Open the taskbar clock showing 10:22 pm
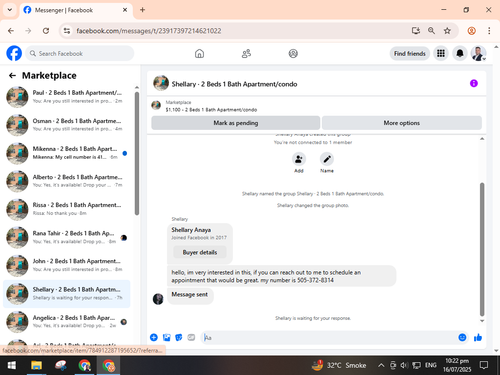This screenshot has height=375, width=500. click(457, 365)
